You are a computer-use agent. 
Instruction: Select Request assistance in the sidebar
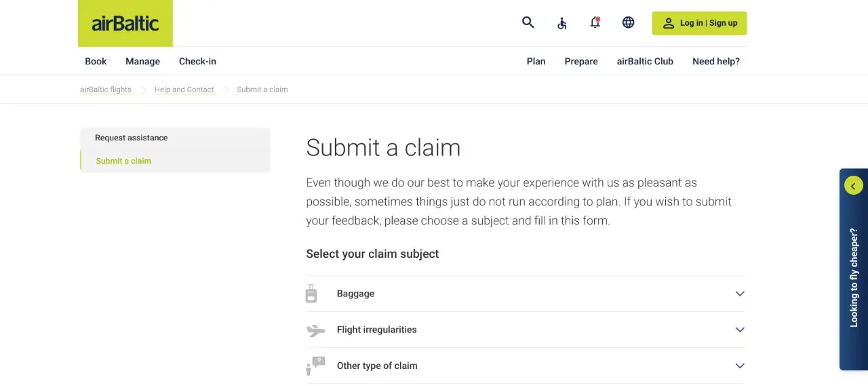tap(131, 138)
